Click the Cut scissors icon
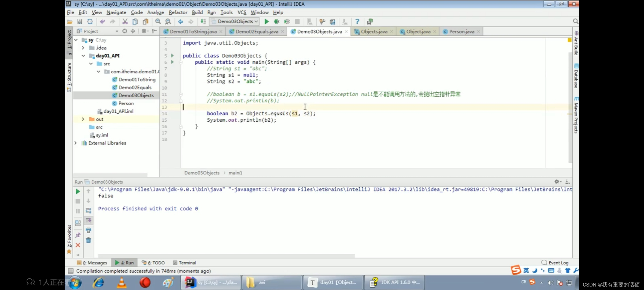This screenshot has height=290, width=644. coord(125,22)
